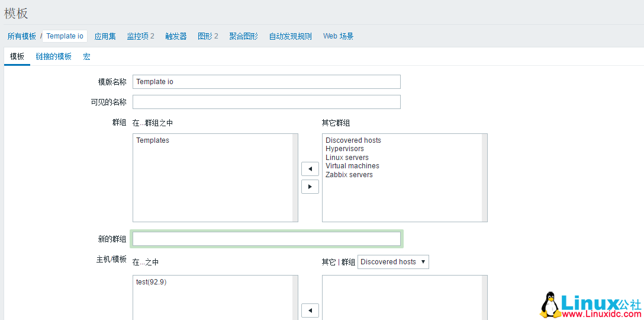Open the 图形 2 graphs link
This screenshot has width=644, height=320.
pyautogui.click(x=208, y=36)
